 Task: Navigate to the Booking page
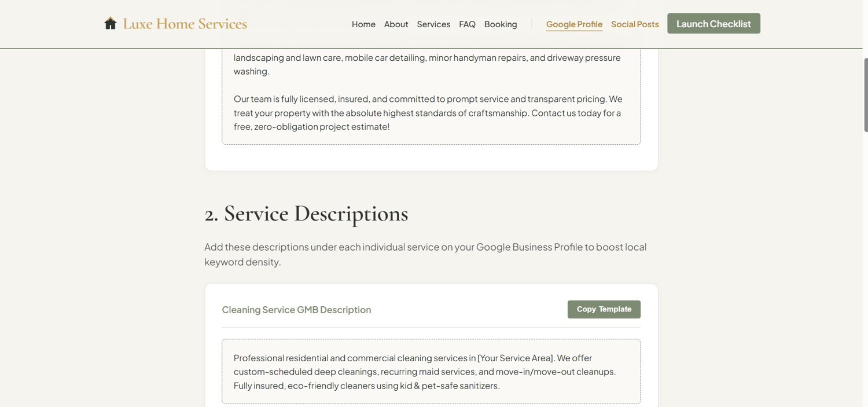pyautogui.click(x=501, y=24)
